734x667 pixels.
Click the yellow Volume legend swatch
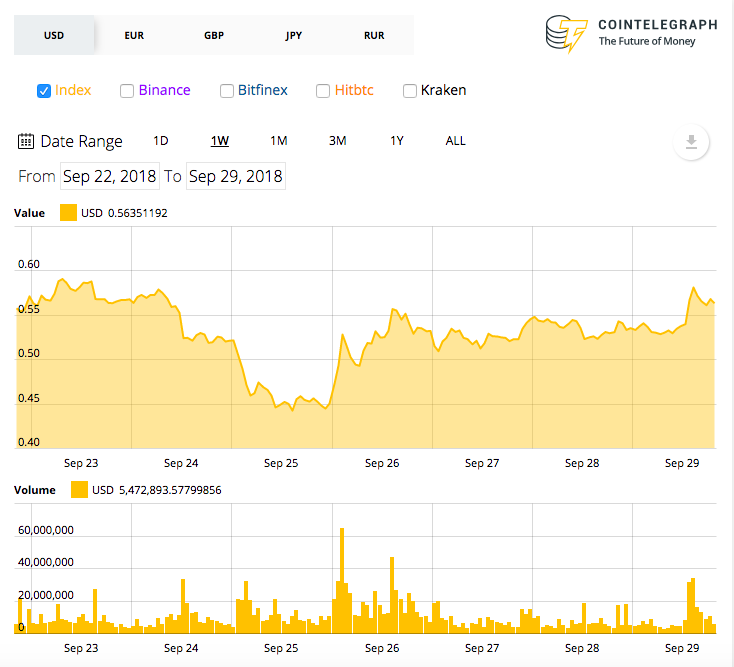[79, 490]
